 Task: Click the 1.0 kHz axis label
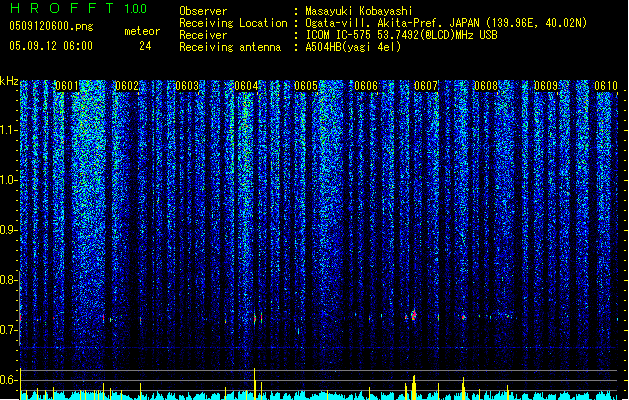[x=9, y=180]
